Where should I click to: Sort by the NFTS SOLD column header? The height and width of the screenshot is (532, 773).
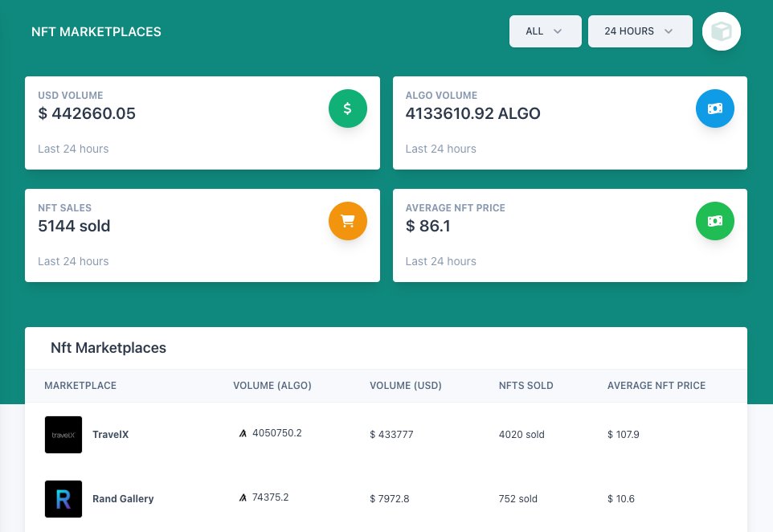point(526,385)
